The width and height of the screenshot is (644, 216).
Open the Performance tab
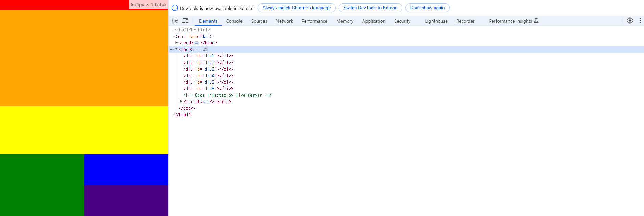pos(314,21)
